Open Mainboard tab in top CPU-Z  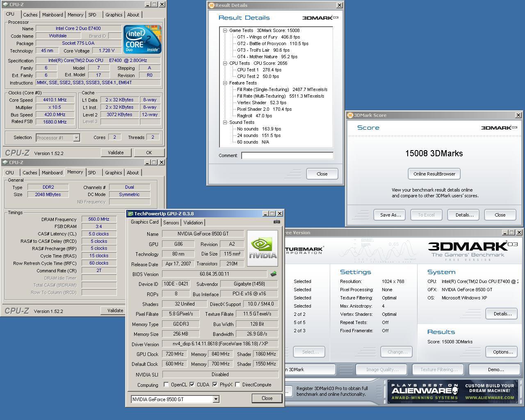(53, 15)
